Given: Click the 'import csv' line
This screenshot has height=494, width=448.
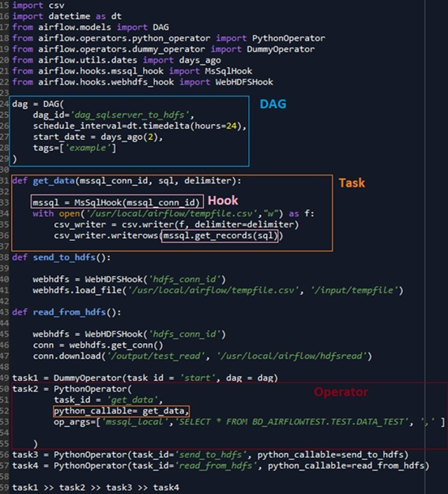Looking at the screenshot, I should 38,6.
